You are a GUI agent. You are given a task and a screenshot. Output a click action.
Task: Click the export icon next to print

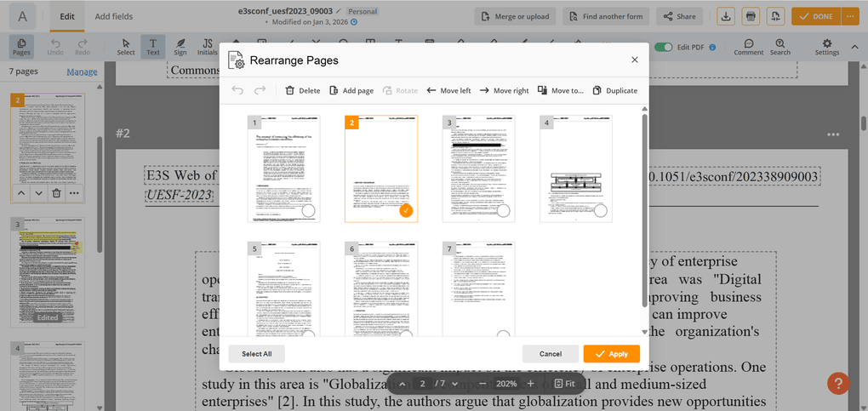775,16
